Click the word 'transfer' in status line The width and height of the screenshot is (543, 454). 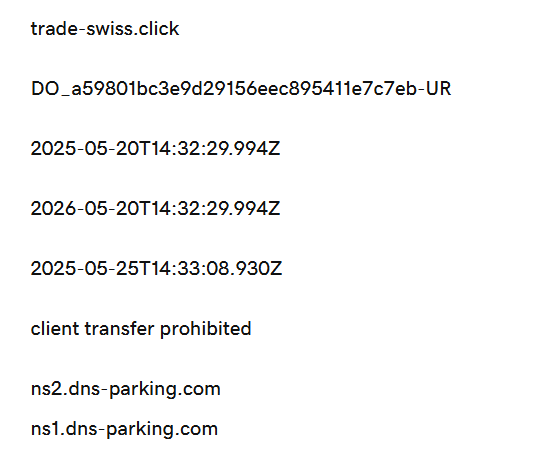click(119, 328)
